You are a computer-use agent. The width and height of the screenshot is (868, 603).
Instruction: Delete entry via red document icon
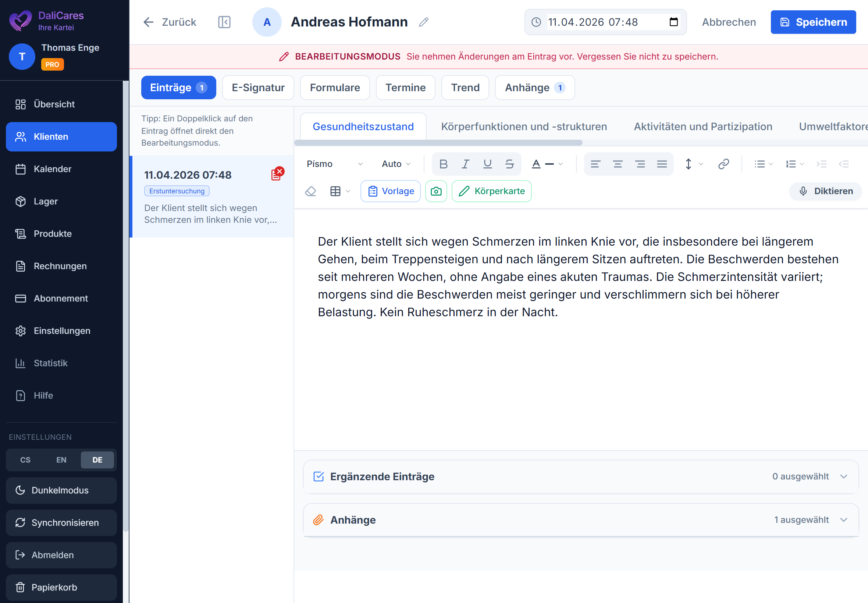(x=277, y=174)
